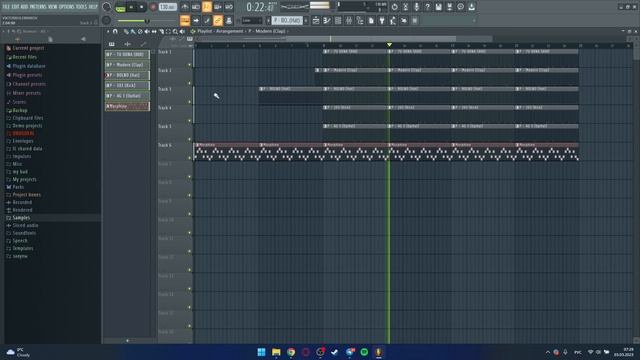Screen dimensions: 640x360
Task: Open the pattern selector name box
Action: pyautogui.click(x=287, y=20)
